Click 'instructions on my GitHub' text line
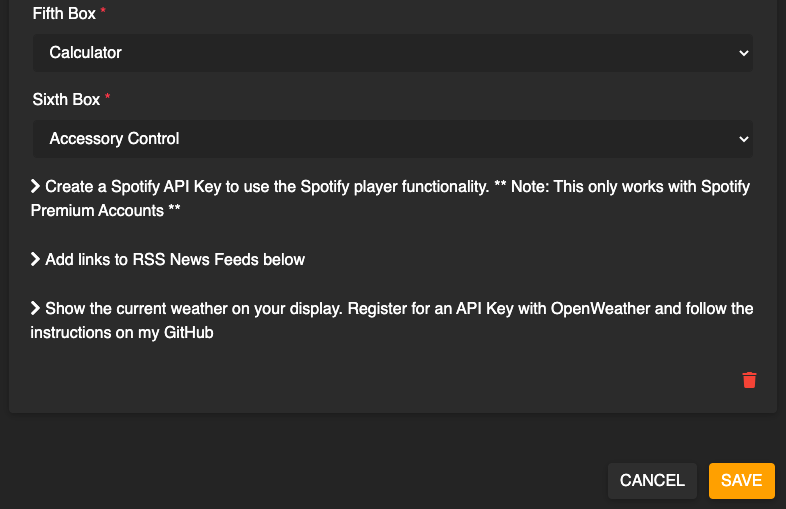Viewport: 786px width, 509px height. point(122,332)
